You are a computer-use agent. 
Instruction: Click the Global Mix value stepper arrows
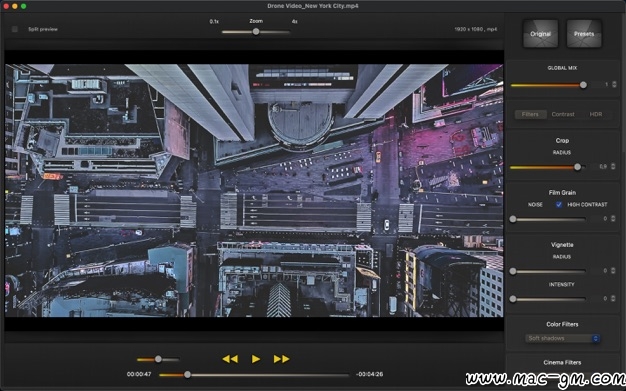pos(614,84)
